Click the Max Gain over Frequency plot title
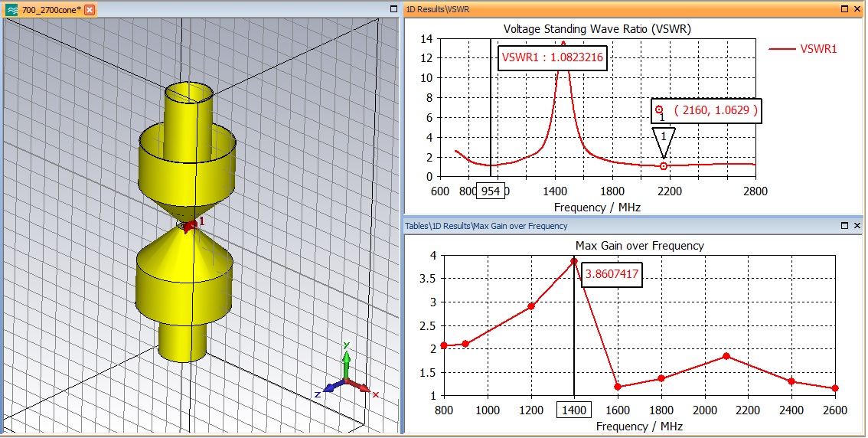The image size is (868, 438). pyautogui.click(x=639, y=245)
